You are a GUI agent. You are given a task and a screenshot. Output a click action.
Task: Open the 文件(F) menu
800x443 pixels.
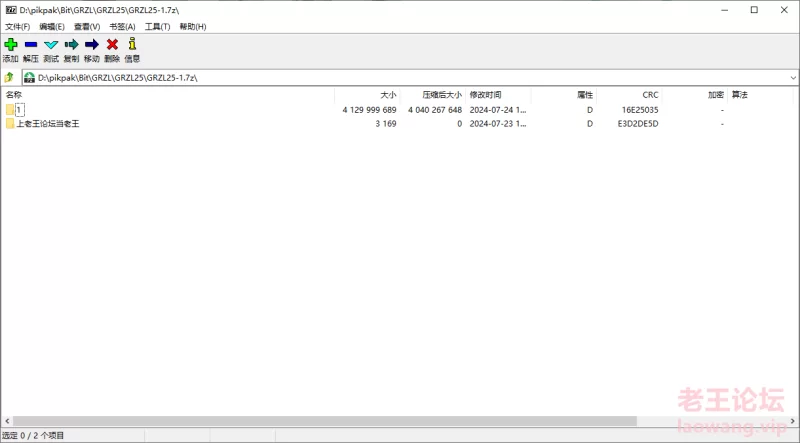tap(17, 27)
